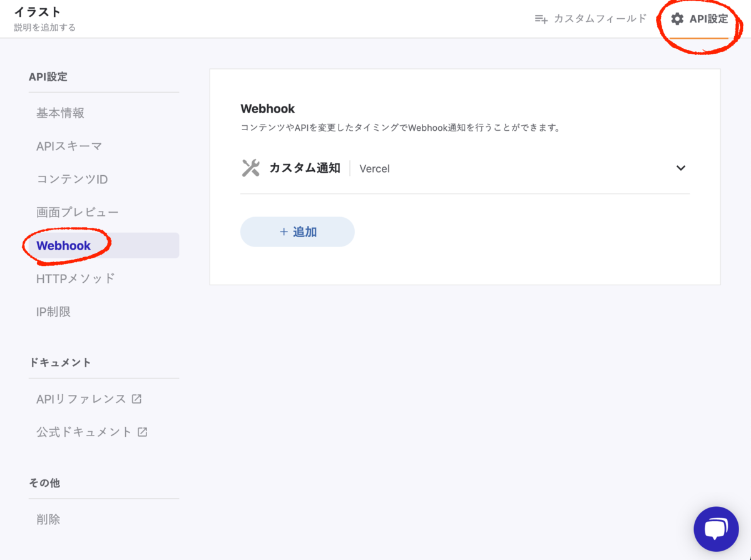This screenshot has height=560, width=751.
Task: Click the Webhook section heading
Action: point(268,109)
